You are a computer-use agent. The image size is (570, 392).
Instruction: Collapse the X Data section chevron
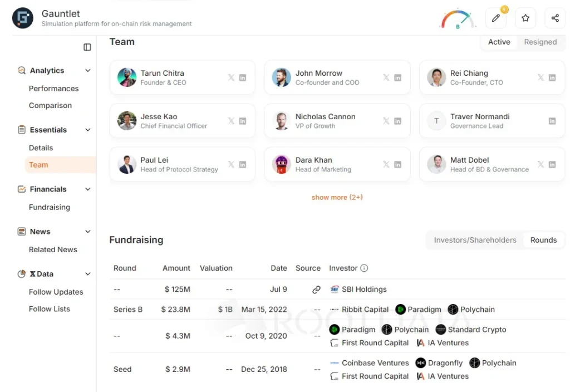point(87,274)
